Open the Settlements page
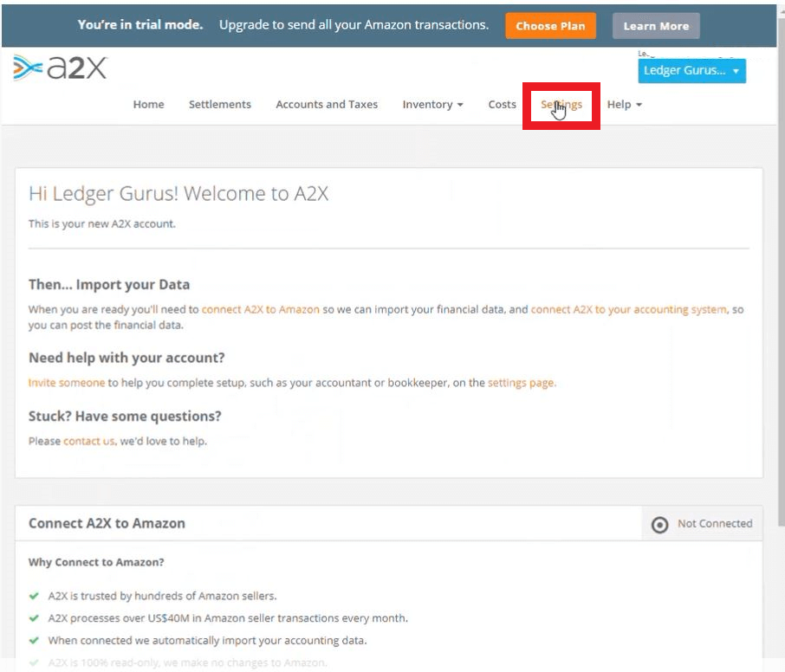This screenshot has height=672, width=785. click(x=220, y=104)
